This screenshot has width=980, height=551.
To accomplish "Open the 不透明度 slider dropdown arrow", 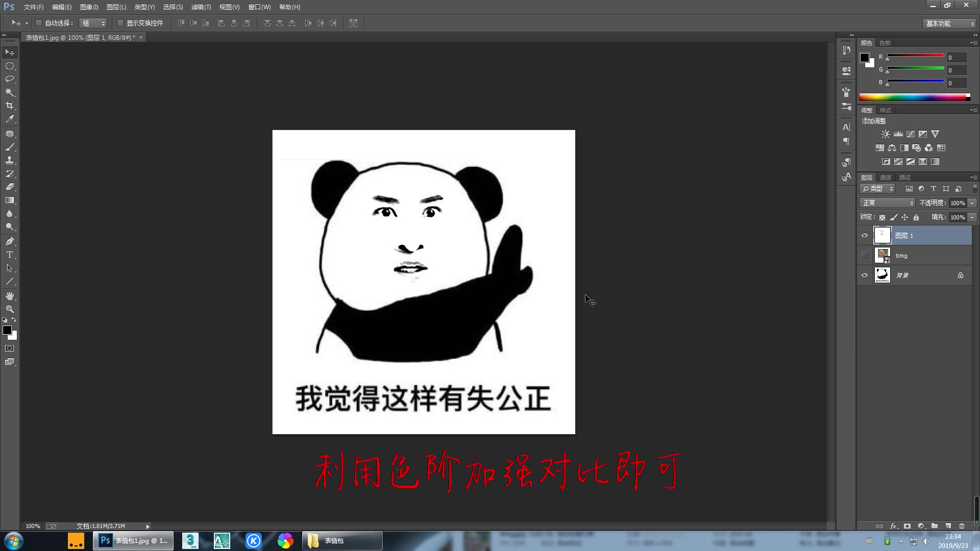I will [x=972, y=203].
